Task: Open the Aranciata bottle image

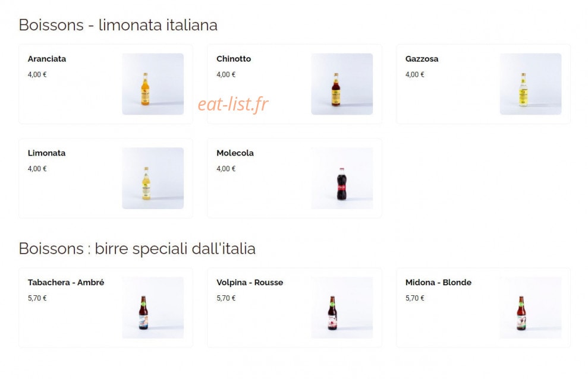Action: pyautogui.click(x=153, y=84)
